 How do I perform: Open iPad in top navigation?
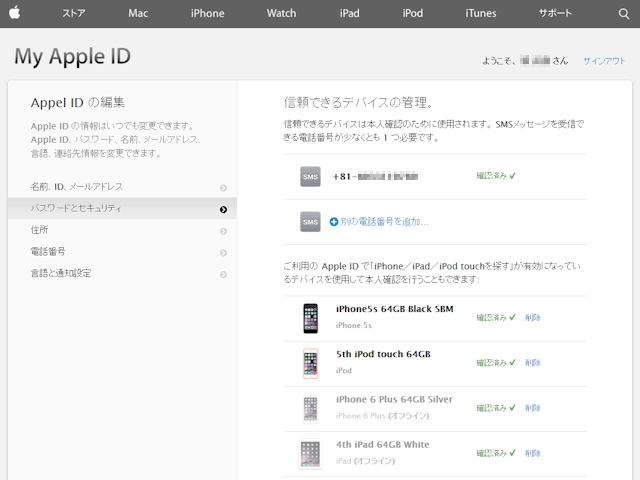349,13
